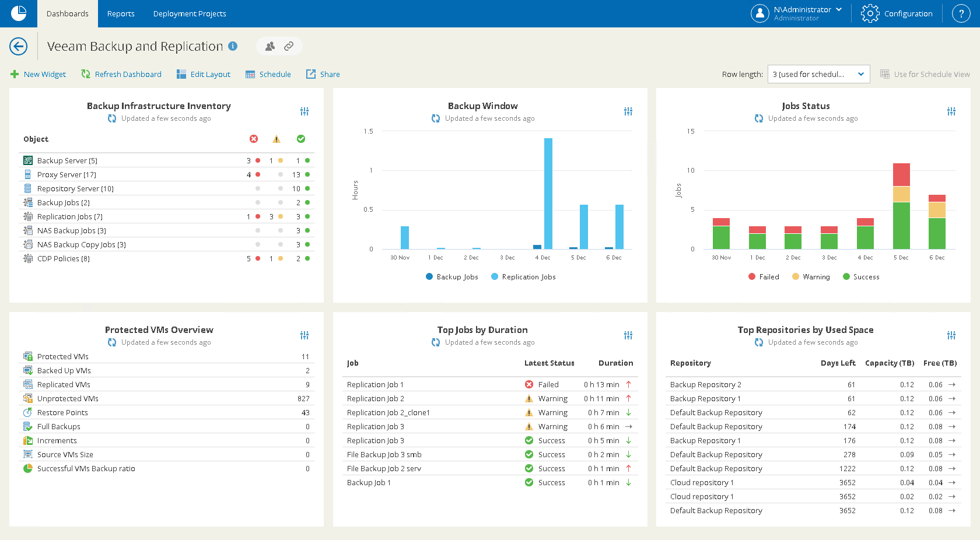Toggle Backup Jobs legend in Backup Window chart
Viewport: 980px width, 540px height.
pyautogui.click(x=452, y=277)
